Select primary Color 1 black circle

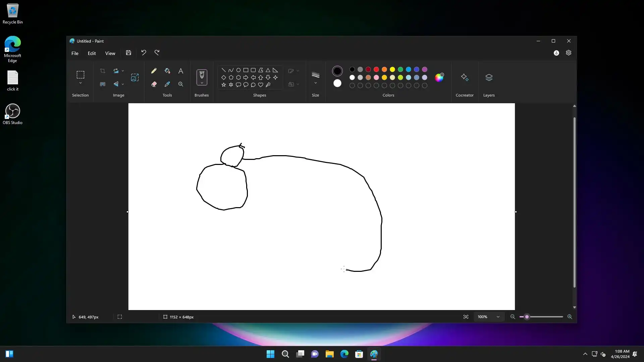[x=337, y=71]
